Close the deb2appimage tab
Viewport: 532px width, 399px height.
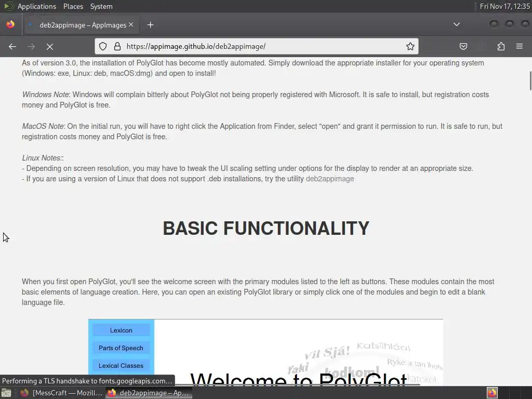point(131,24)
